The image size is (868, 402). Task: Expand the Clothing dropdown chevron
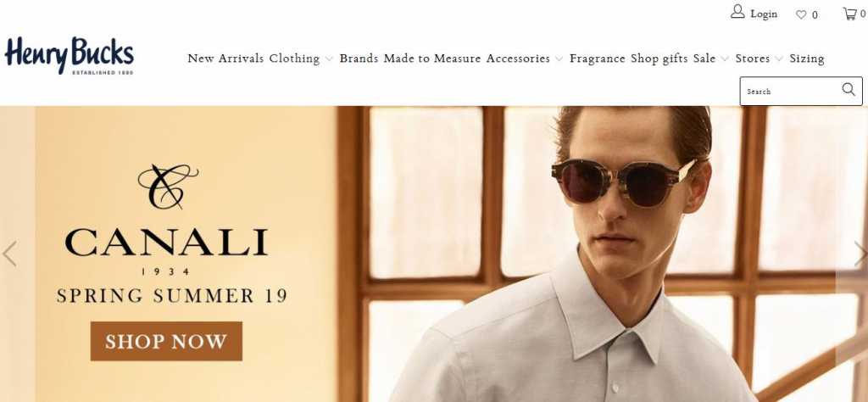[x=329, y=59]
